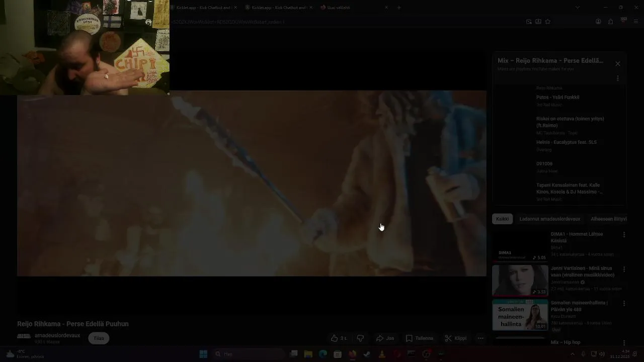The height and width of the screenshot is (362, 644).
Task: Open options menu for the DIMA1 video
Action: tap(624, 235)
